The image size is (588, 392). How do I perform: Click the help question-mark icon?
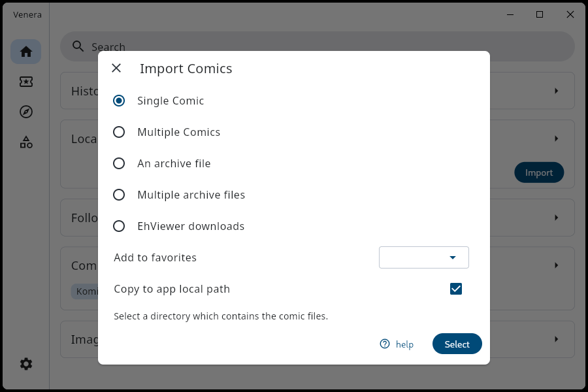pyautogui.click(x=385, y=344)
